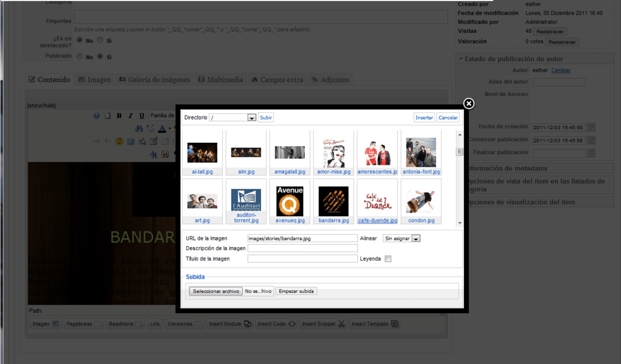Image resolution: width=621 pixels, height=364 pixels.
Task: Click the Subir button
Action: click(266, 117)
